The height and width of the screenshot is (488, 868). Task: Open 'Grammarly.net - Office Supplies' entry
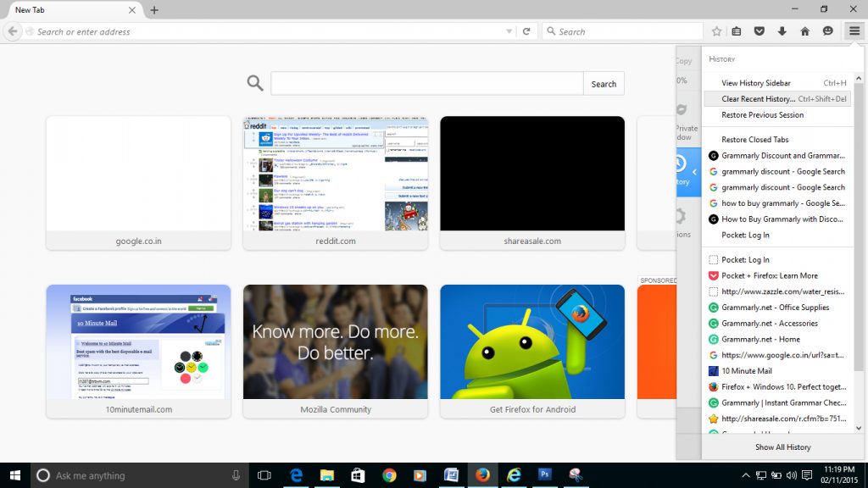click(x=778, y=308)
